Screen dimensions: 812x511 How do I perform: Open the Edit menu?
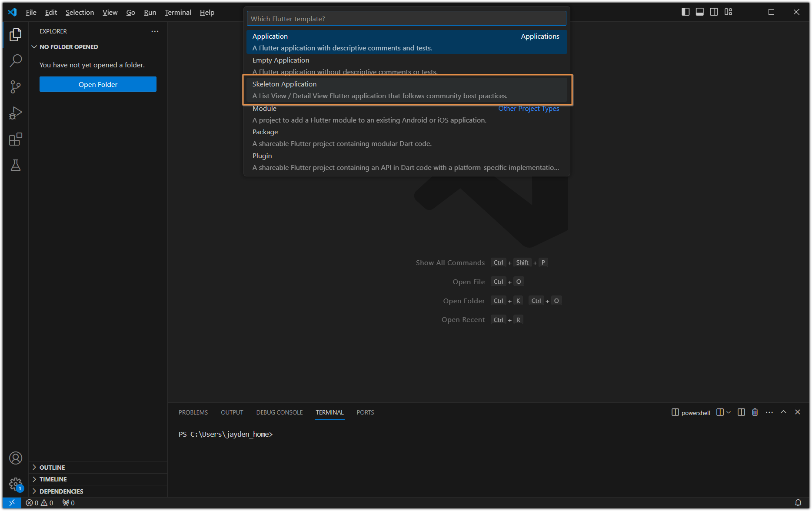[x=51, y=12]
